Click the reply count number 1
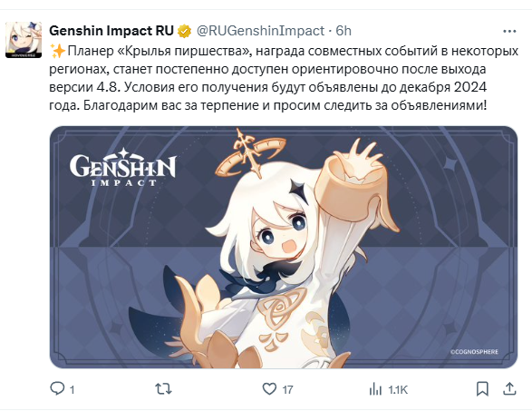 coord(72,389)
